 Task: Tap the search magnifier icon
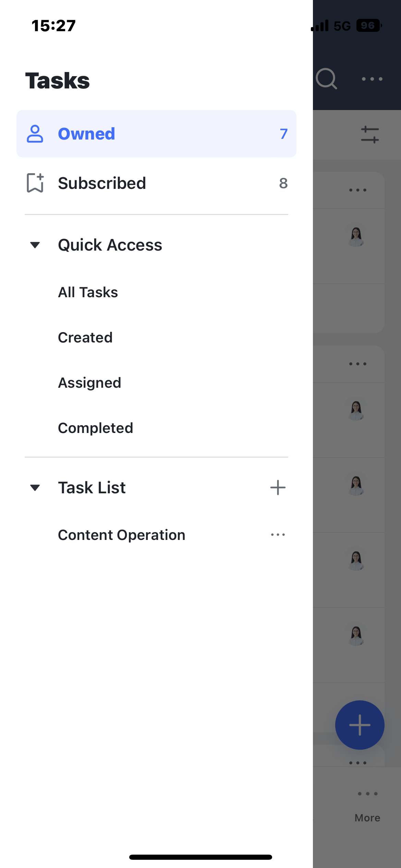tap(326, 79)
